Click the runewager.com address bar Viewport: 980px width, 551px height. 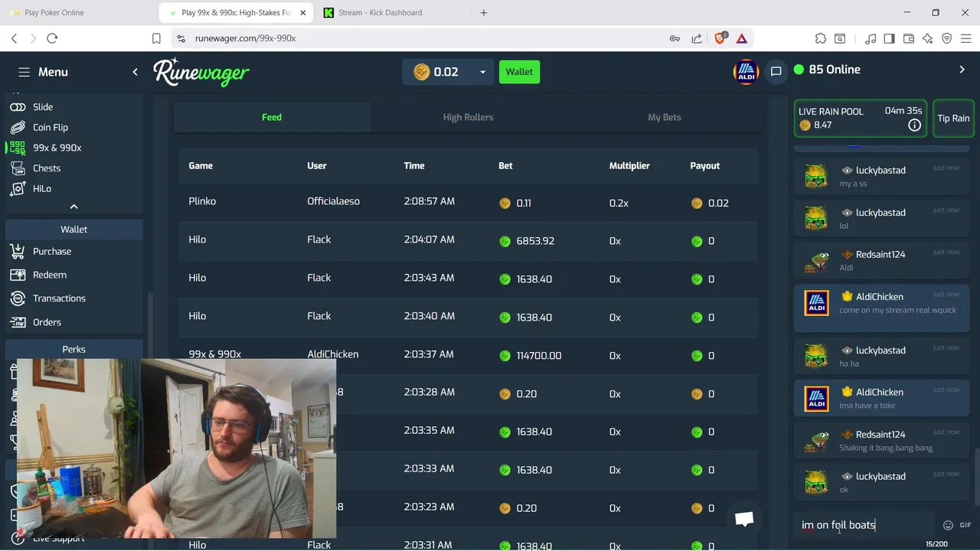245,38
